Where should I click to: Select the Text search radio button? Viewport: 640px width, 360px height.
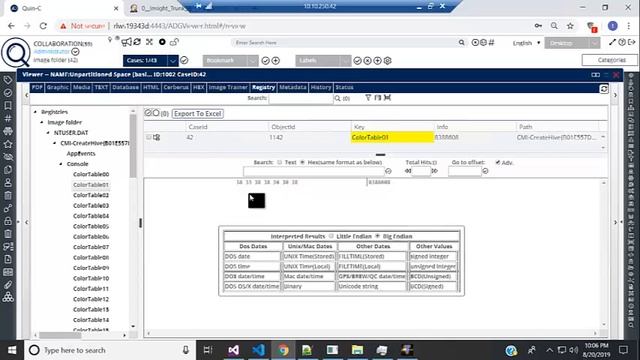(x=280, y=162)
